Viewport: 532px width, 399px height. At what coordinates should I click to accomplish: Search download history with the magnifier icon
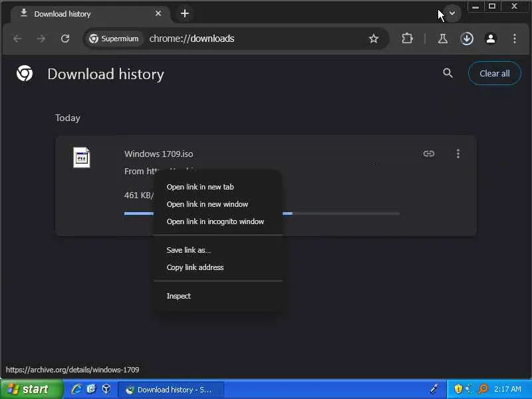[x=448, y=73]
